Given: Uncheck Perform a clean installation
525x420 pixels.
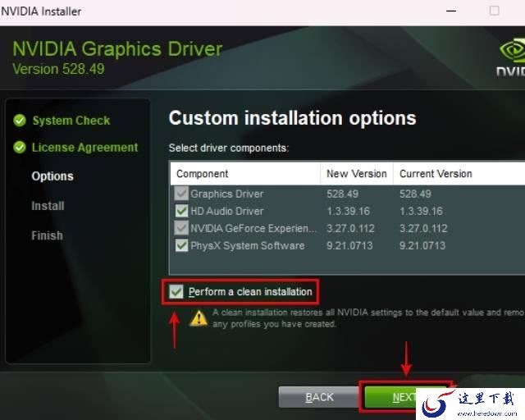Looking at the screenshot, I should [x=176, y=292].
